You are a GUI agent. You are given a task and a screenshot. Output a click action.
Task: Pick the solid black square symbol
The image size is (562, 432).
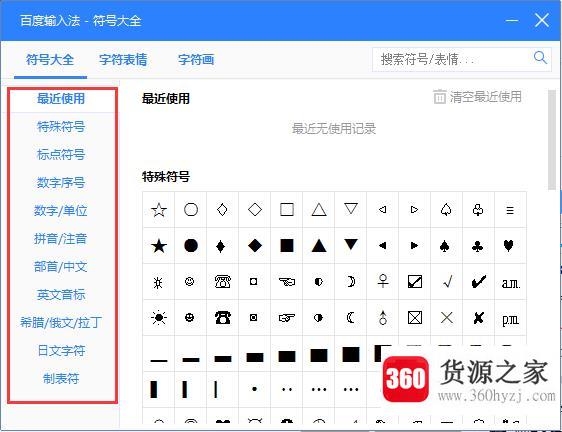click(x=287, y=246)
